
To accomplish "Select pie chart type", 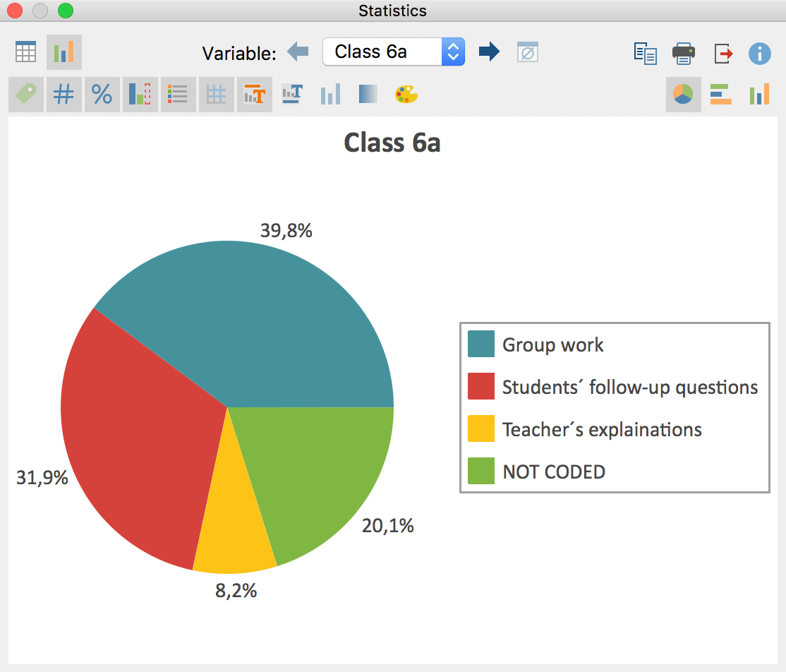I will point(683,95).
